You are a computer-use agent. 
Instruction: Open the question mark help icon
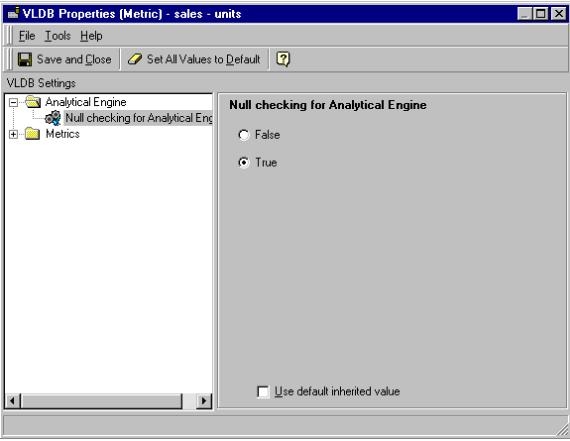pos(283,59)
